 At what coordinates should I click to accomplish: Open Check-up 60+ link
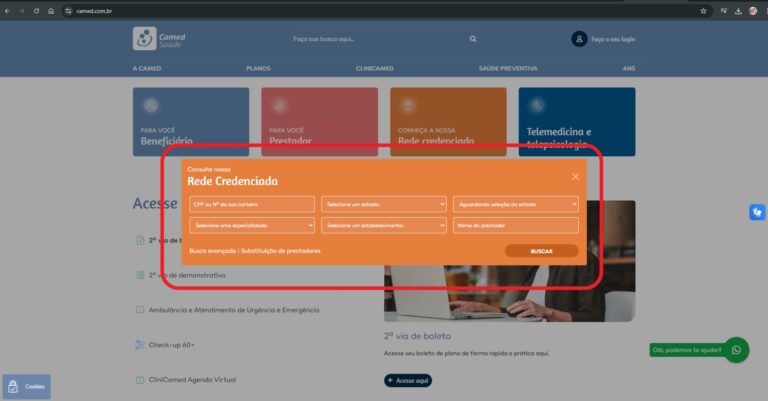pyautogui.click(x=171, y=345)
